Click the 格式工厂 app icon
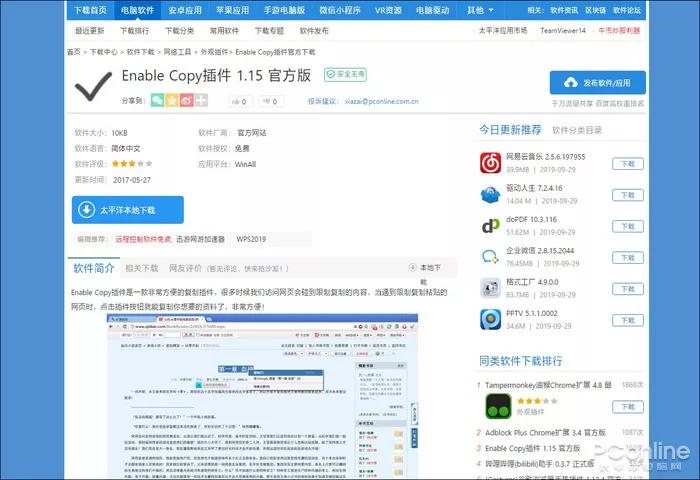700x480 pixels. tap(490, 288)
